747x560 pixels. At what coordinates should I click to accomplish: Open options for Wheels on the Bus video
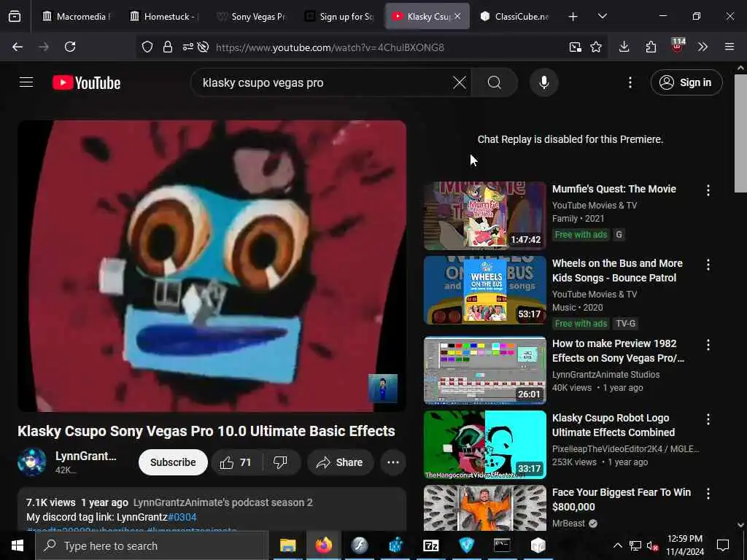tap(708, 265)
